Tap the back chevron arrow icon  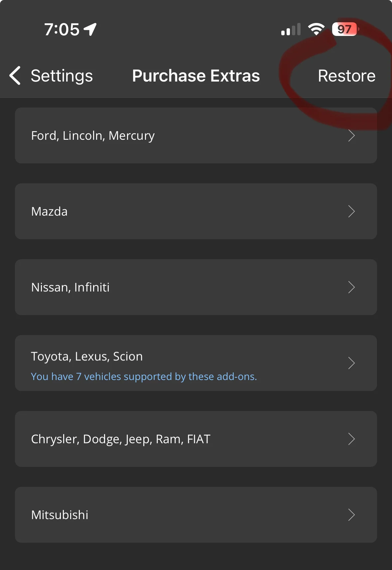pyautogui.click(x=15, y=76)
